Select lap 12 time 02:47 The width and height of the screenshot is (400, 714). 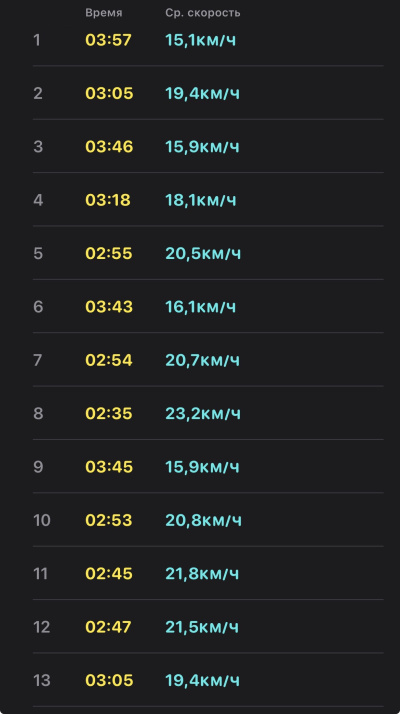tap(108, 627)
